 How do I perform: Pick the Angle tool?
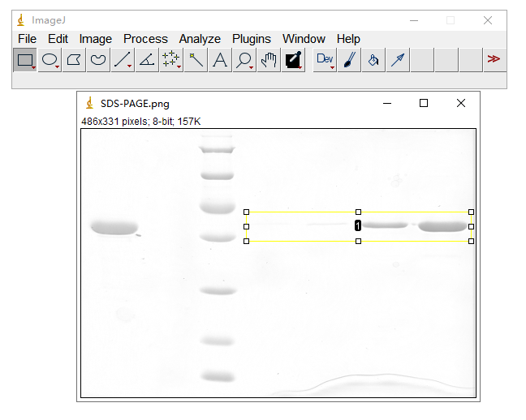(x=147, y=59)
